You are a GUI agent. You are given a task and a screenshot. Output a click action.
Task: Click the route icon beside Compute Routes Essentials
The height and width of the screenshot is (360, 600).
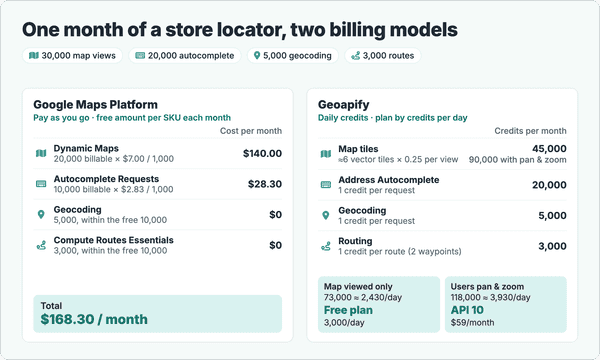(x=41, y=245)
